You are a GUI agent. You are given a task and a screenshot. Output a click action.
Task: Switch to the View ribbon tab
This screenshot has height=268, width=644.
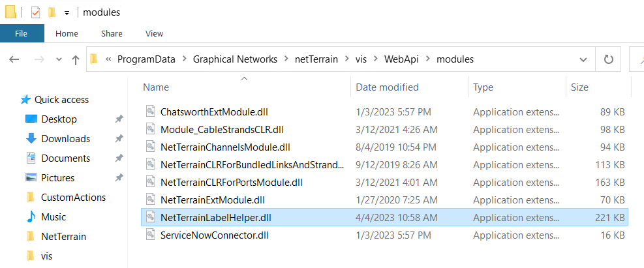pyautogui.click(x=154, y=33)
